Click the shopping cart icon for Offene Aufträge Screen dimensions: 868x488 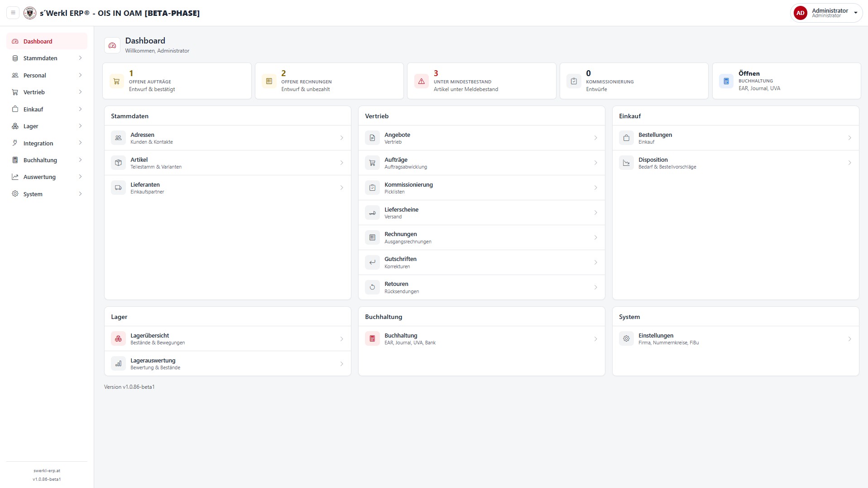(116, 81)
